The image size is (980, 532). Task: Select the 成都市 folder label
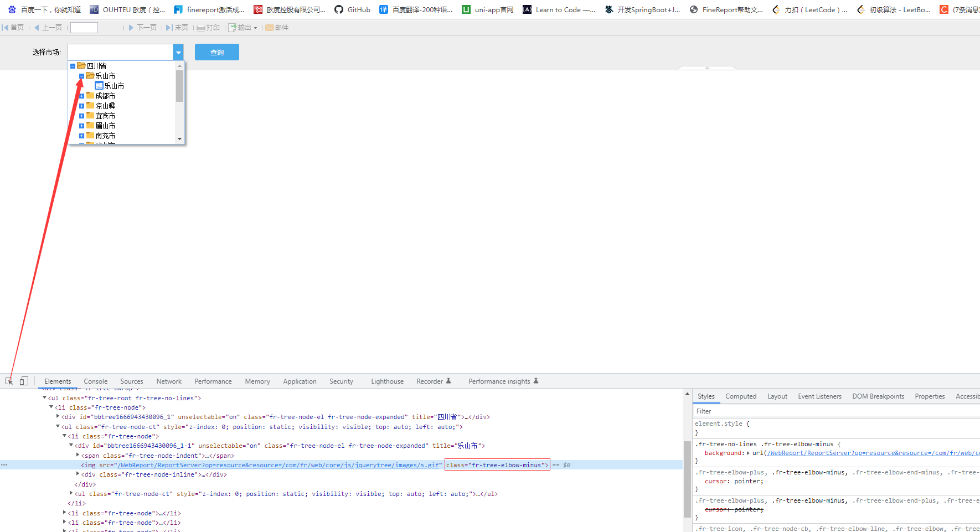pyautogui.click(x=105, y=96)
